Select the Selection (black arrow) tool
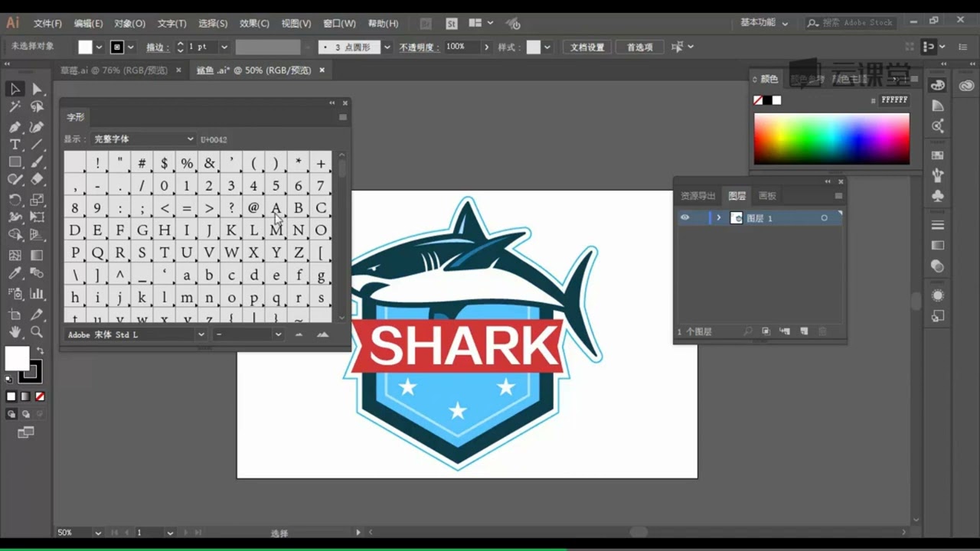980x551 pixels. point(15,89)
